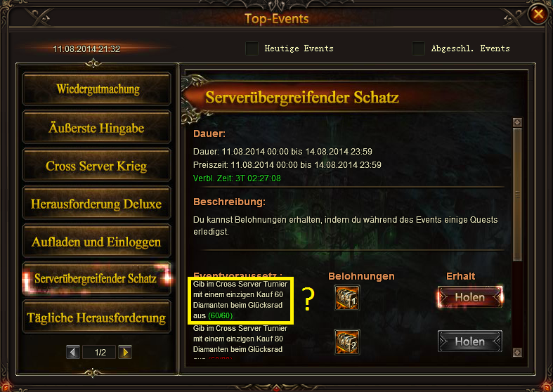Viewport: 553px width, 392px height.
Task: Open the Wiedergutmachung event tab
Action: point(97,89)
